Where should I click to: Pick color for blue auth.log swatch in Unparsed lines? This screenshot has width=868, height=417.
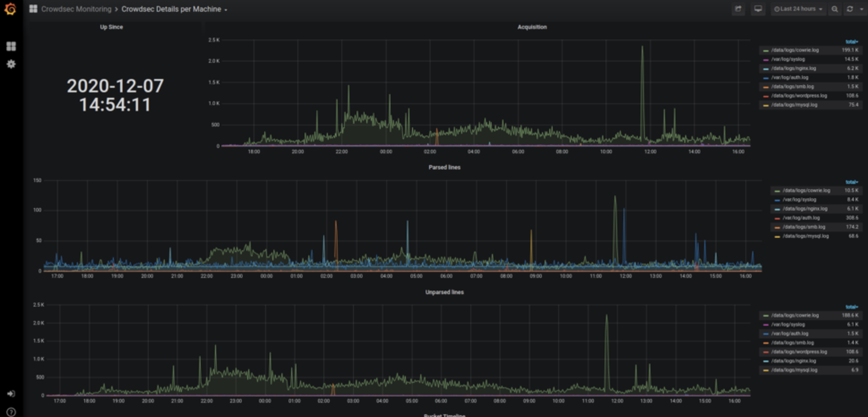(x=766, y=334)
